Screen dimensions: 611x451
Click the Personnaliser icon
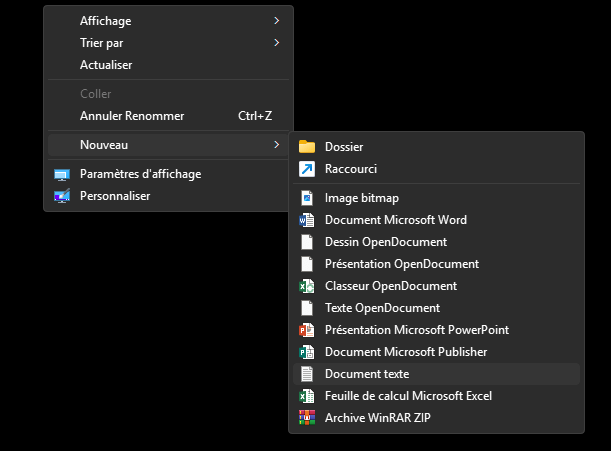click(62, 196)
